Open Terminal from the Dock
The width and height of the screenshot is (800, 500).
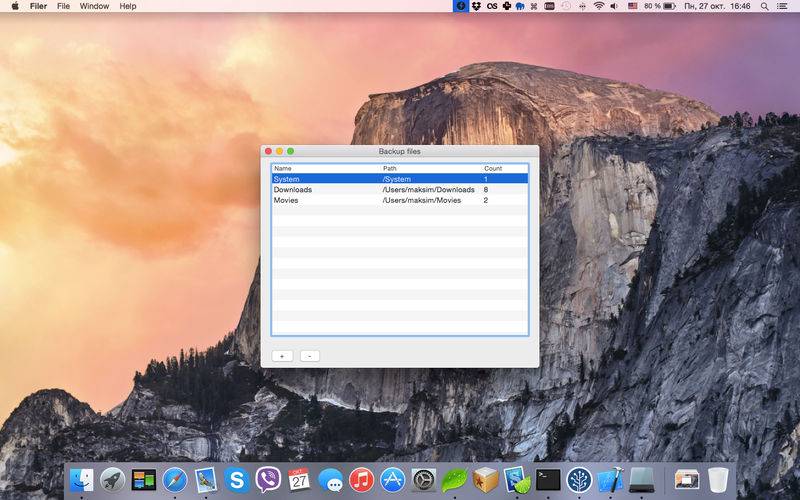click(x=548, y=480)
